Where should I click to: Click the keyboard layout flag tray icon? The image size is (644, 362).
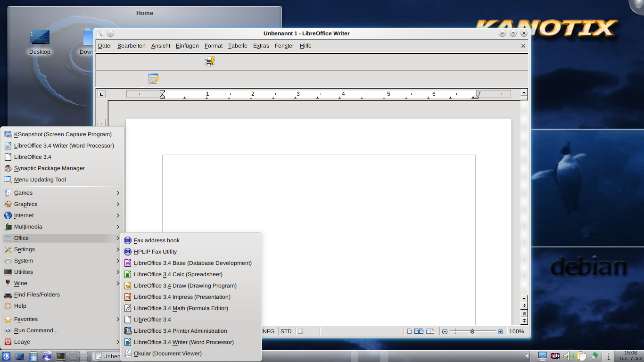555,356
